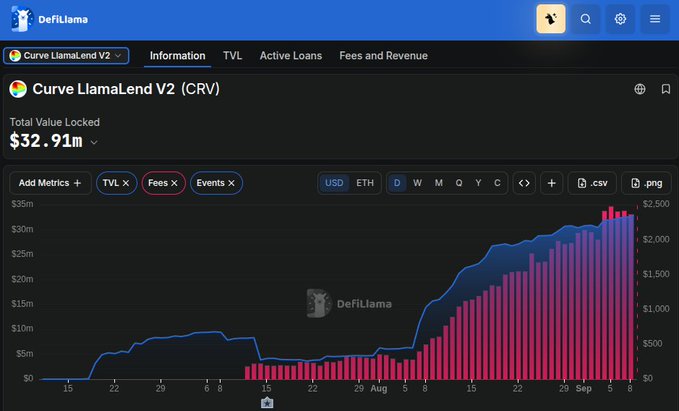Select daily D interval
Image resolution: width=679 pixels, height=411 pixels.
397,183
